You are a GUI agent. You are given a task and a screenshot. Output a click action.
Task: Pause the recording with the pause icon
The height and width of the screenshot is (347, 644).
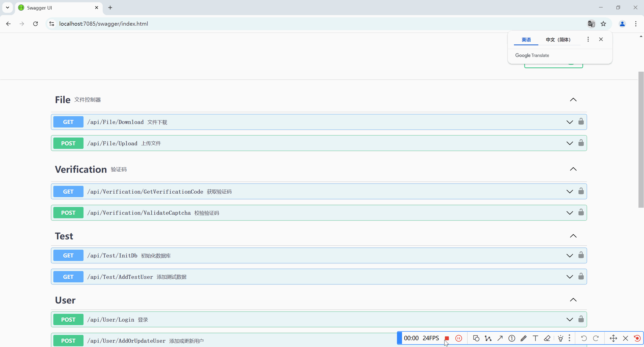pos(459,338)
